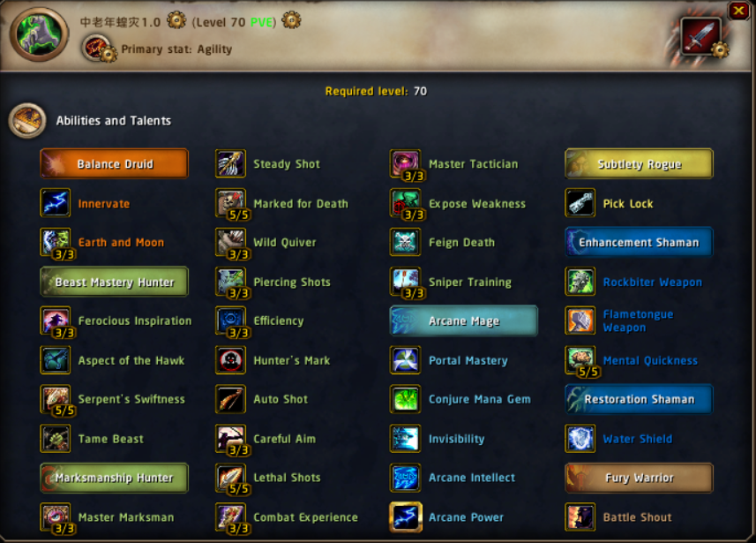Open the gear next to the build name
Viewport: 756px width, 543px height.
tap(176, 20)
